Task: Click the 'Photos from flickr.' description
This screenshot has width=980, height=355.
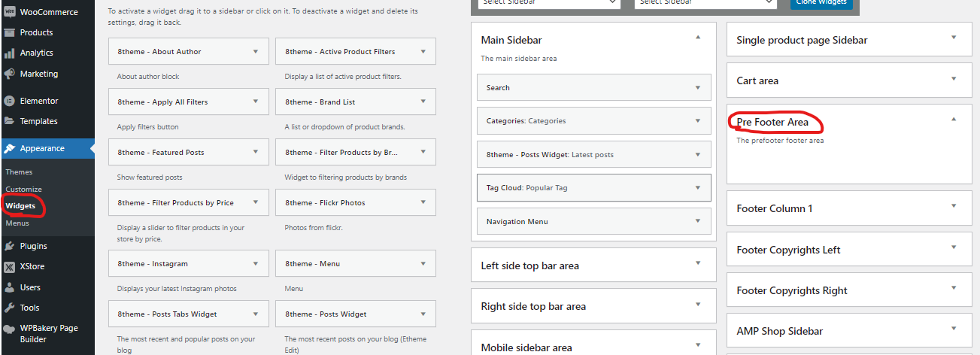Action: pos(314,228)
